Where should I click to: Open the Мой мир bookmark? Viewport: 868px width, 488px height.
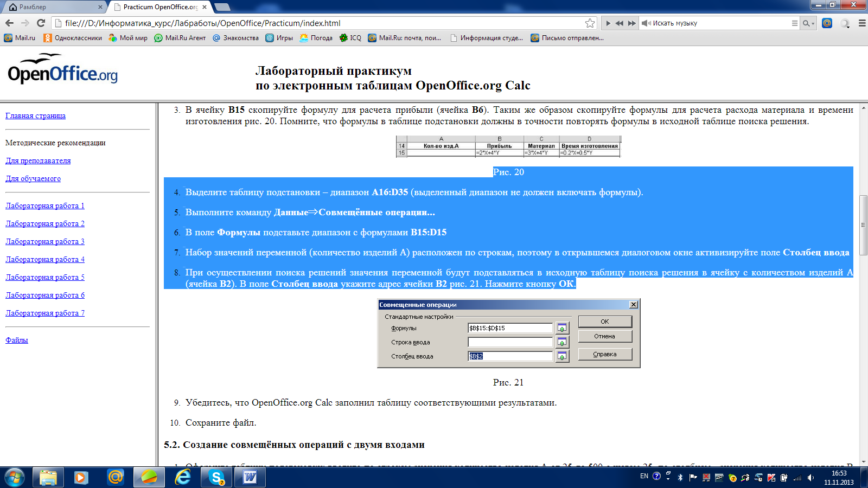pos(128,38)
